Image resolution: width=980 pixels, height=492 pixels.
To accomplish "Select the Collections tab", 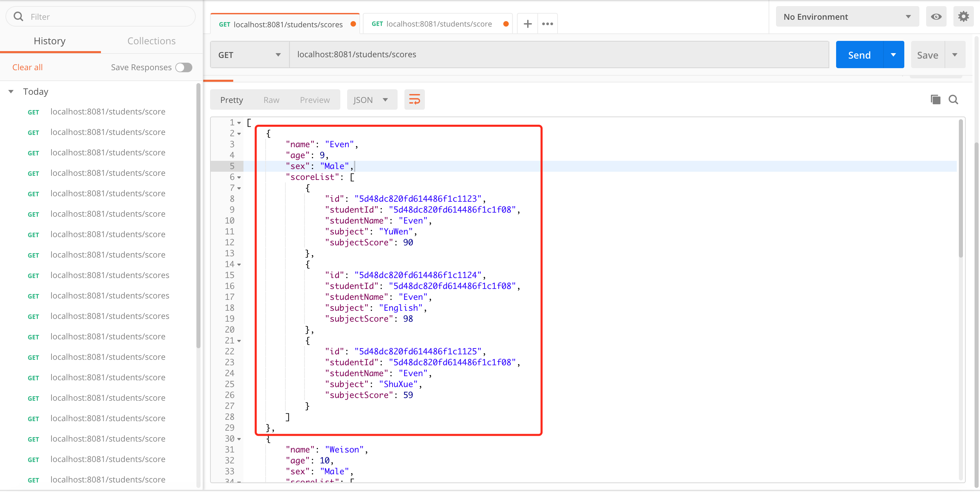I will click(x=151, y=40).
